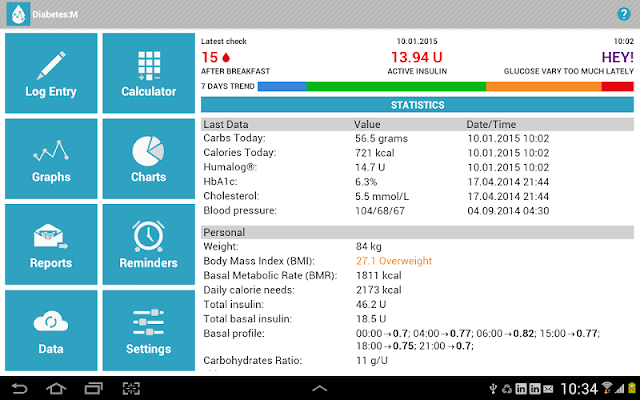Tap the latest check value 15
640x400 pixels.
pos(210,57)
